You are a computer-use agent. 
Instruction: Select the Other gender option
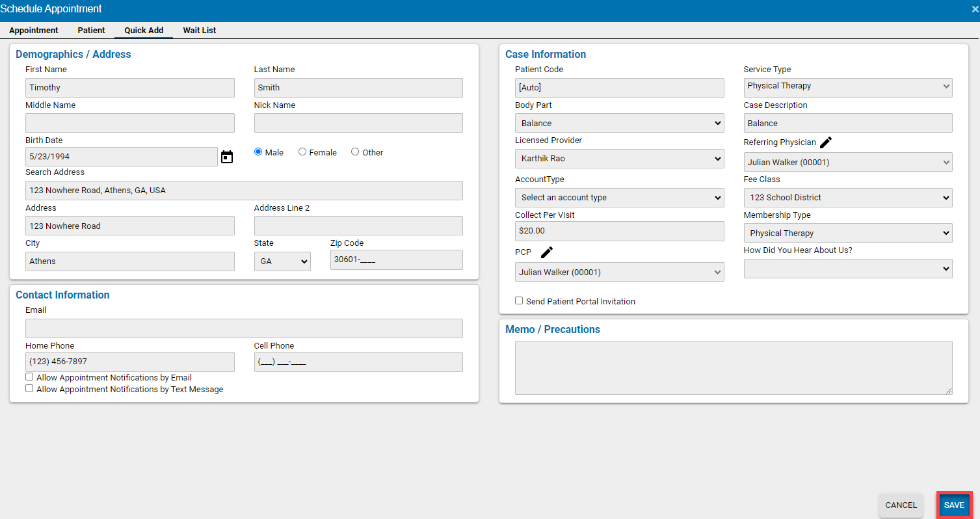point(355,152)
